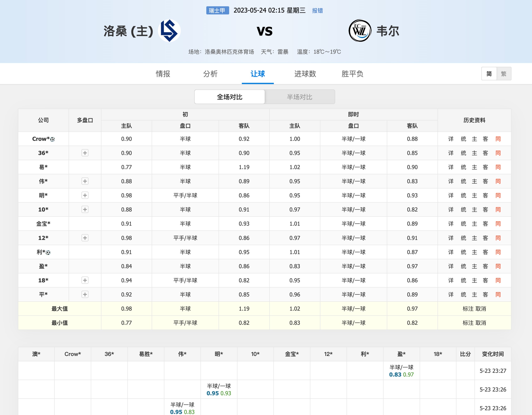Click 伟* change entry 0.95 0.83
Viewport: 532px width, 415px height.
click(182, 408)
